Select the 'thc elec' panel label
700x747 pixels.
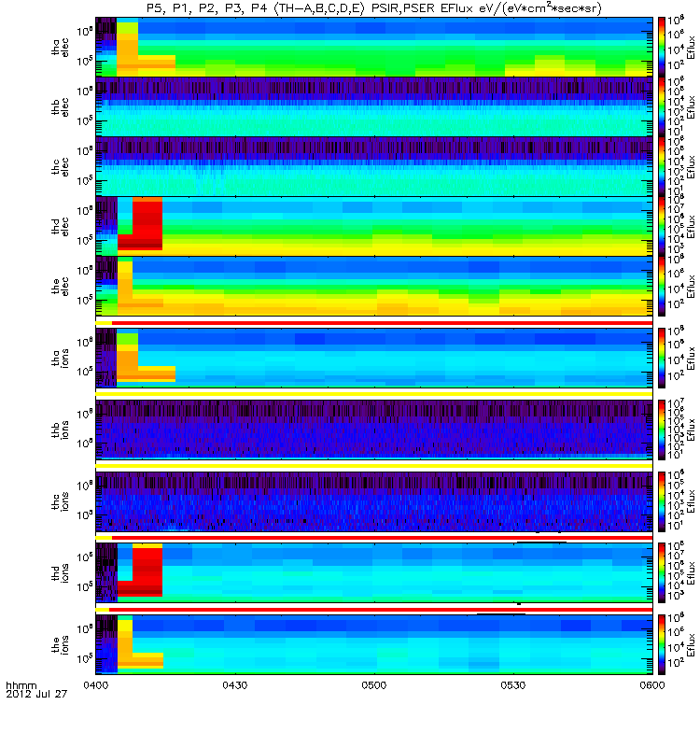[x=61, y=167]
